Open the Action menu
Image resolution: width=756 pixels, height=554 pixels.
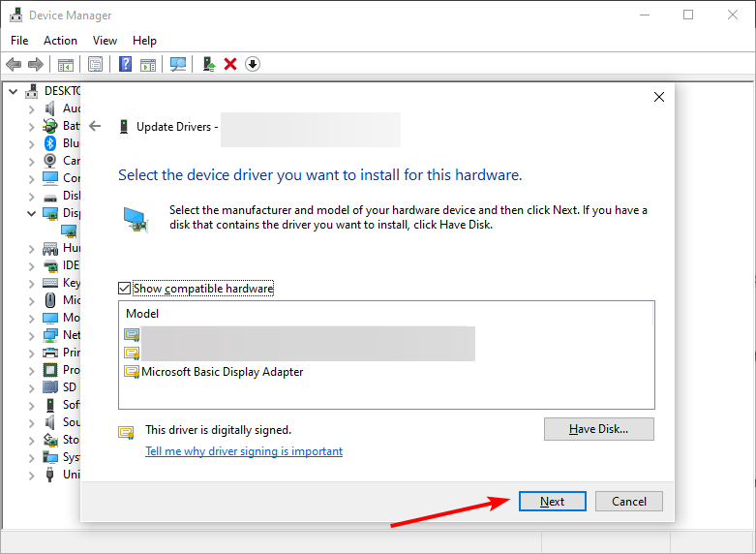[60, 41]
